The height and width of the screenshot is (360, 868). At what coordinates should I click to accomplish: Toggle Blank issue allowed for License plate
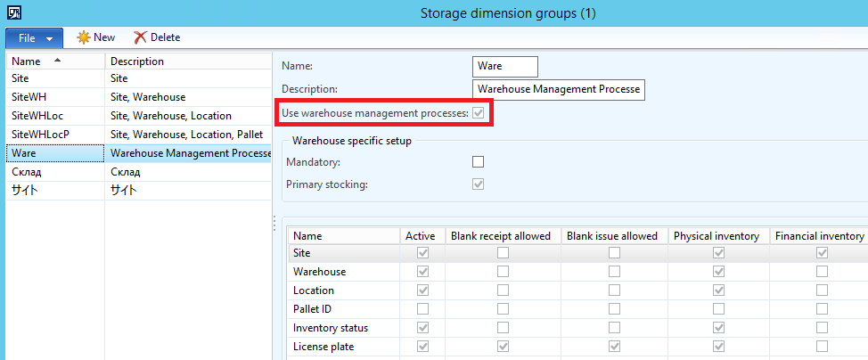coord(614,347)
